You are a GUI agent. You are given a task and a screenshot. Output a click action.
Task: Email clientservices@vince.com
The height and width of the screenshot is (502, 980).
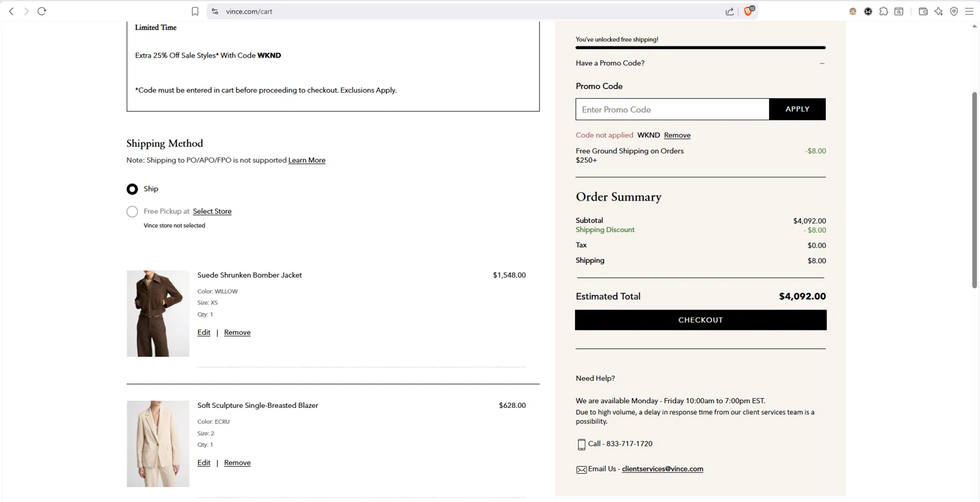[x=662, y=469]
